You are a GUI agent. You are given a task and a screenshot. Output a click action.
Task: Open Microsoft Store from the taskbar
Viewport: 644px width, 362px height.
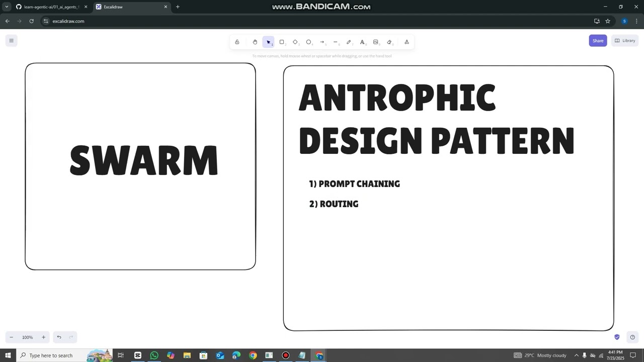(203, 355)
